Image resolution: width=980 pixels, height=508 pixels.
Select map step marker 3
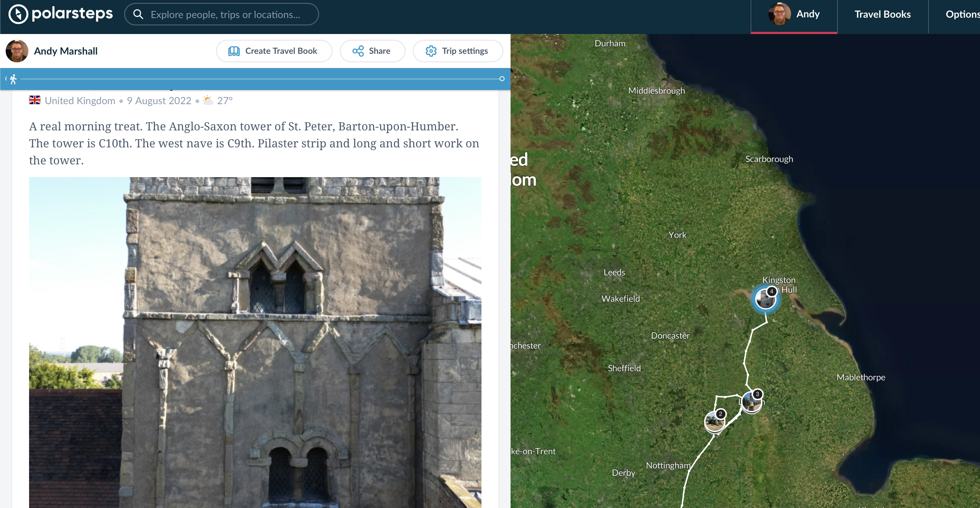[751, 402]
